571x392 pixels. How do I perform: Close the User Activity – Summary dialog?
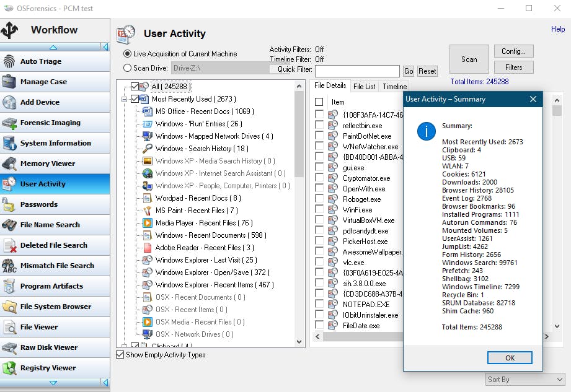pos(533,99)
